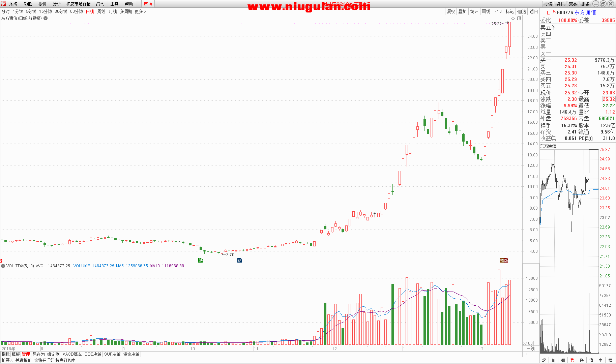
Task: Open the 帮助 menu
Action: (x=129, y=4)
